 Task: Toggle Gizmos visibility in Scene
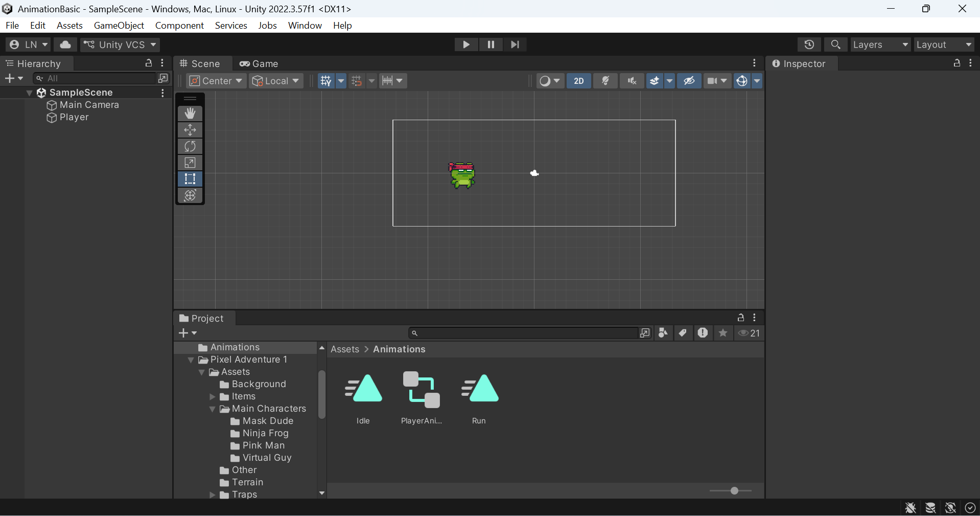[742, 81]
